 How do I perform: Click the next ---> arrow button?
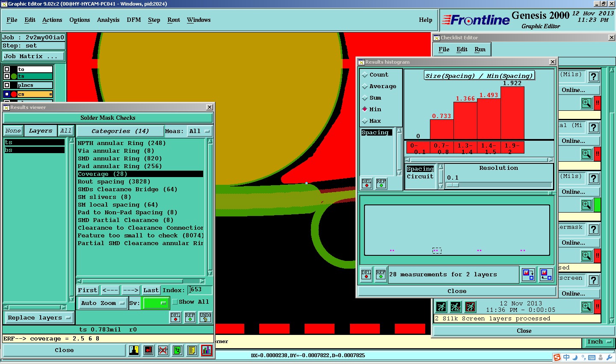[x=130, y=290]
